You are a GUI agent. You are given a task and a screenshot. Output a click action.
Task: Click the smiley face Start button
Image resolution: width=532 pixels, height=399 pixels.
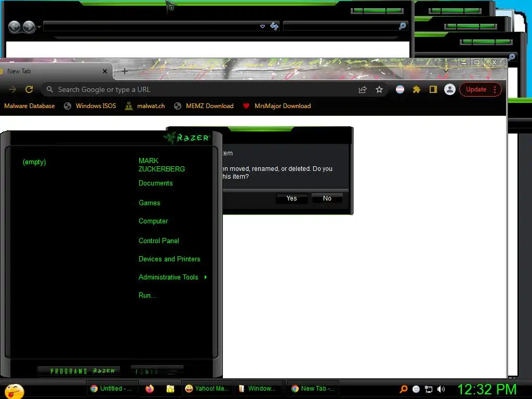pyautogui.click(x=14, y=391)
